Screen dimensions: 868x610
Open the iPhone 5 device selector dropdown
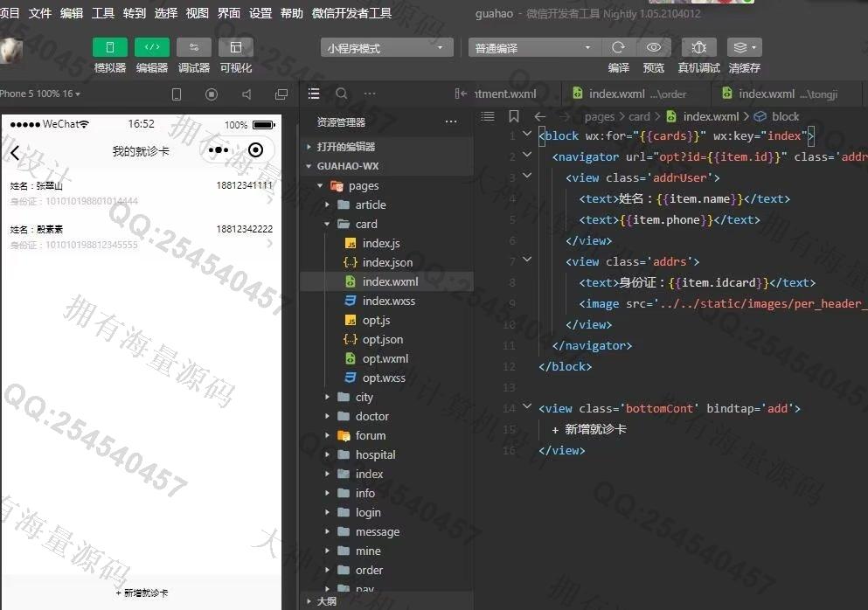(x=40, y=94)
